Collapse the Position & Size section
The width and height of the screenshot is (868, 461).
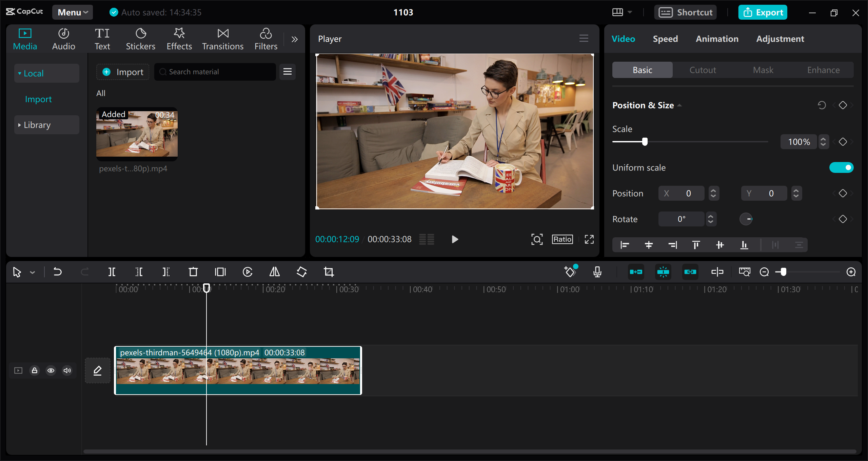[x=680, y=105]
